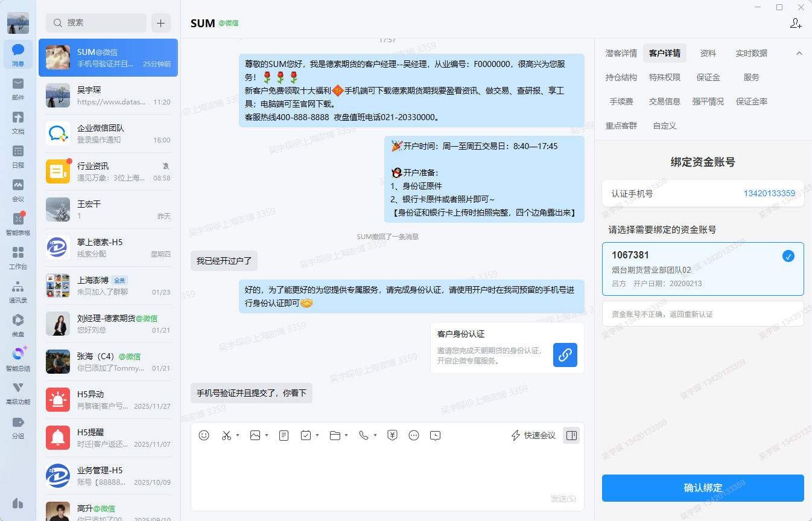Open the 手续费 tab
This screenshot has width=812, height=521.
[621, 101]
